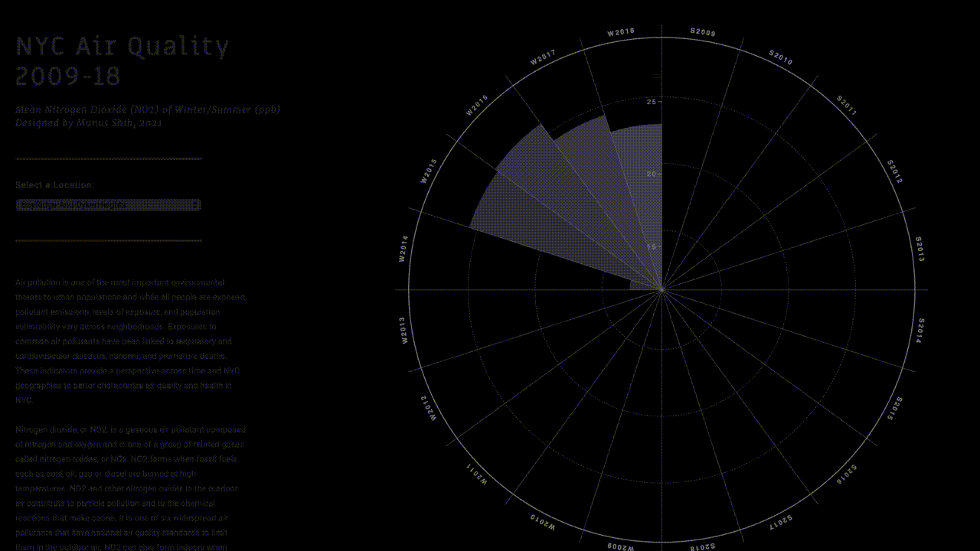Click the radial axis value 15
Image resolution: width=980 pixels, height=551 pixels.
click(652, 246)
